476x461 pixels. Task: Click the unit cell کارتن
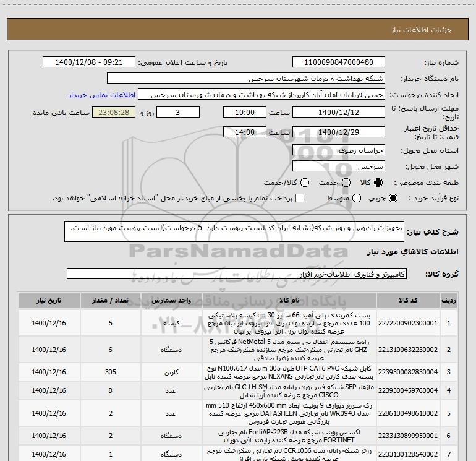(171, 372)
